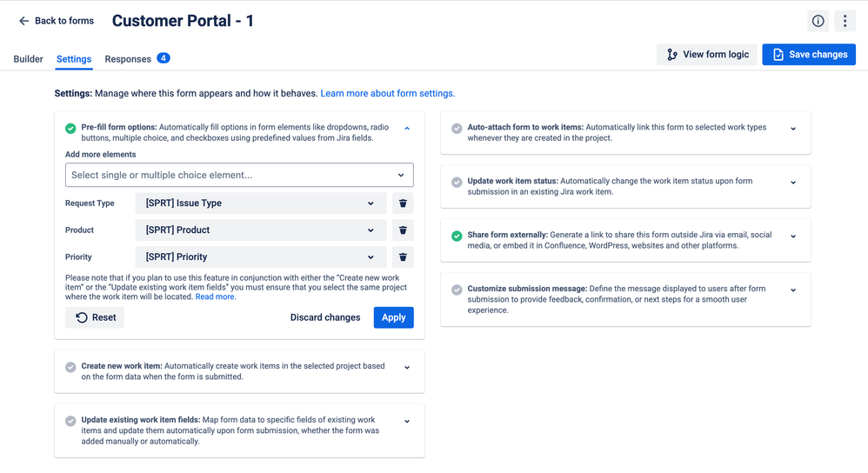
Task: Open the three-dot more options menu
Action: (x=845, y=21)
